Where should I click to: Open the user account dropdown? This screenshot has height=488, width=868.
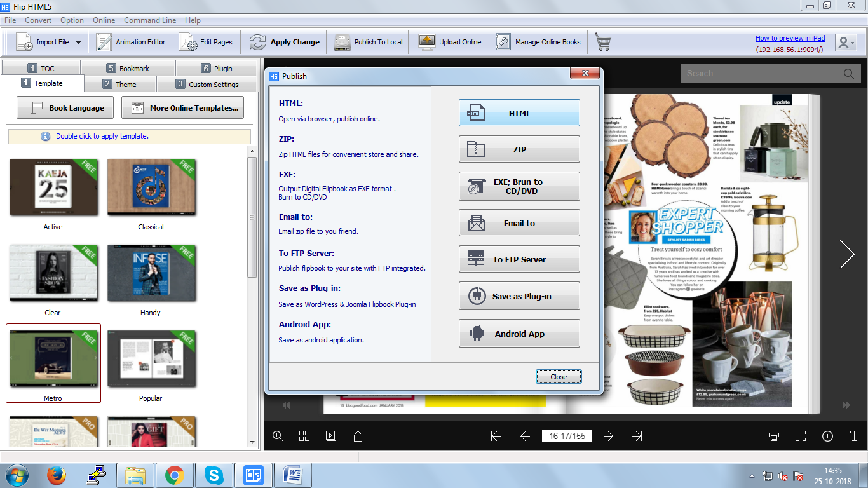pos(845,43)
